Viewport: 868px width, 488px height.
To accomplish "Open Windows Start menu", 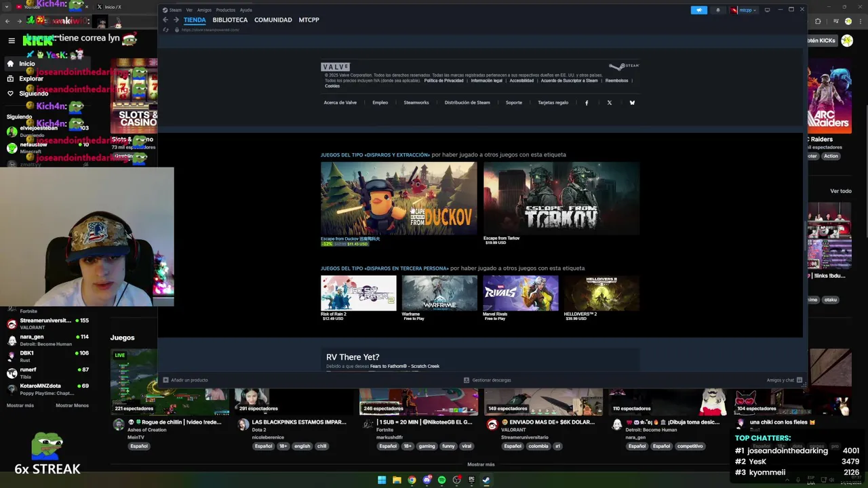I will point(382,480).
